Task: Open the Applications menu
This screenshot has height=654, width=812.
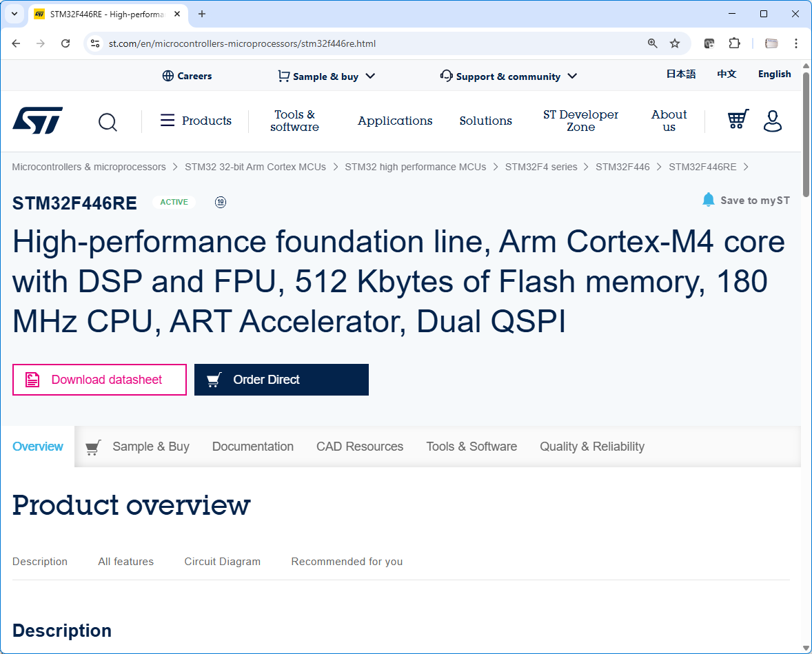Action: 395,121
